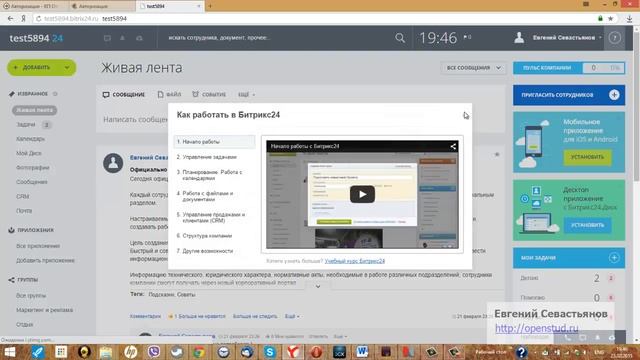Open Skype from the taskbar

coord(269,352)
